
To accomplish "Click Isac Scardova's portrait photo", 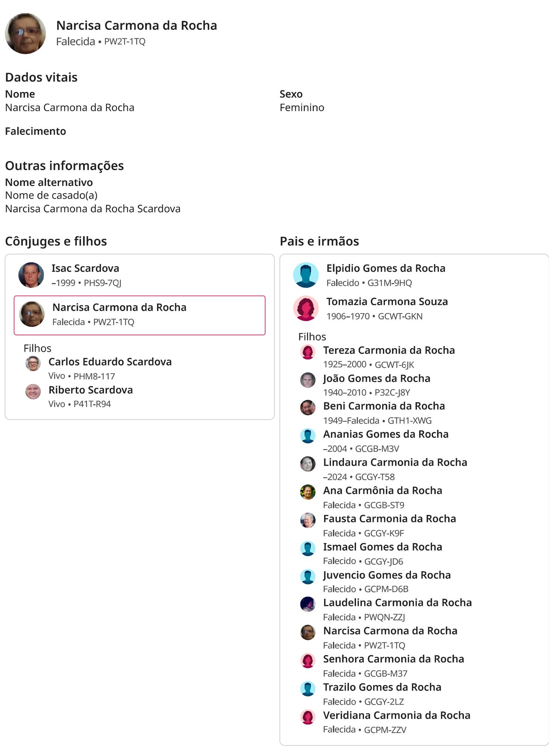I will pyautogui.click(x=31, y=275).
